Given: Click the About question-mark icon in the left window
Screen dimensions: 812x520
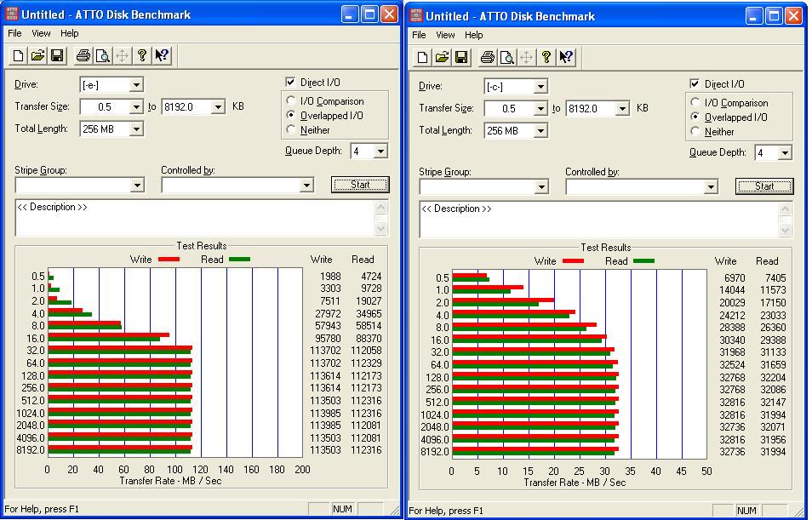Looking at the screenshot, I should [x=142, y=55].
